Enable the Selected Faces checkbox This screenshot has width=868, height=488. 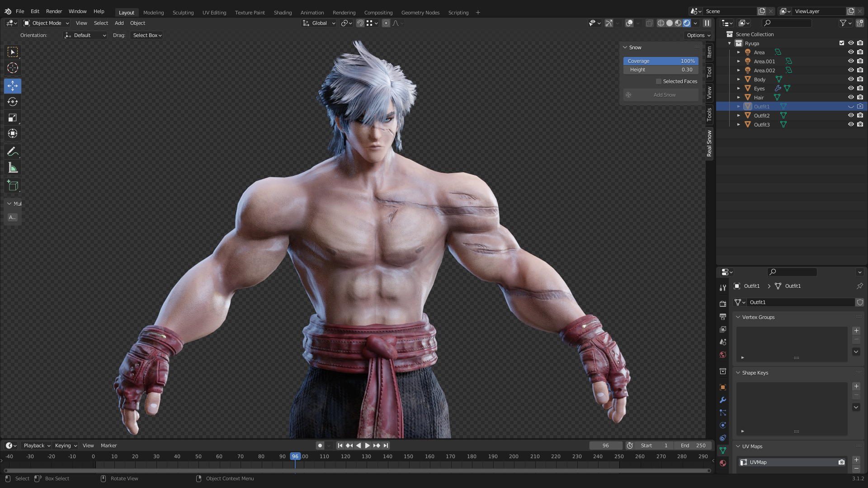(x=659, y=81)
